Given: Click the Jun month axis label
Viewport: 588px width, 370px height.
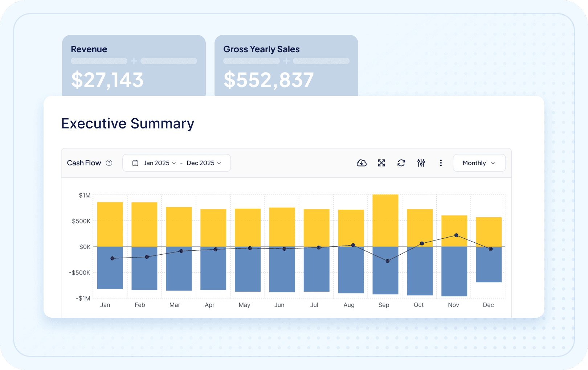Looking at the screenshot, I should (x=279, y=305).
